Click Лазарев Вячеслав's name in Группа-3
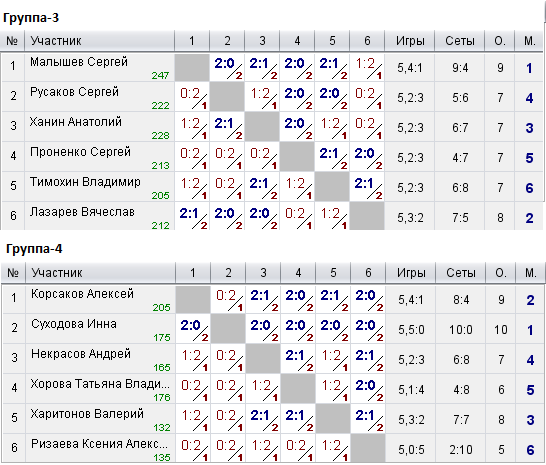The height and width of the screenshot is (465, 546). point(82,212)
